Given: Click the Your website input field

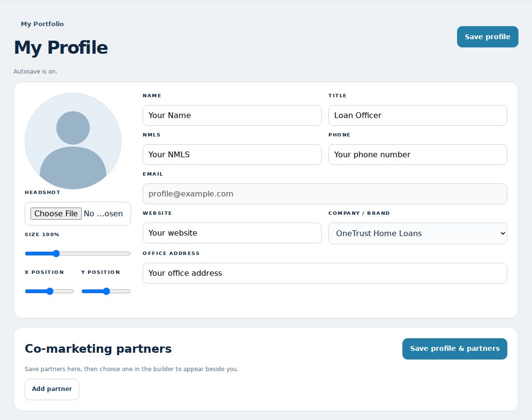Looking at the screenshot, I should coord(232,233).
